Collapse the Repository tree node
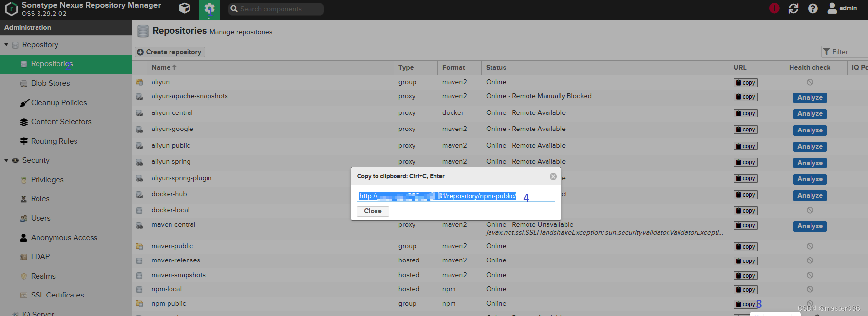The image size is (868, 316). (6, 45)
